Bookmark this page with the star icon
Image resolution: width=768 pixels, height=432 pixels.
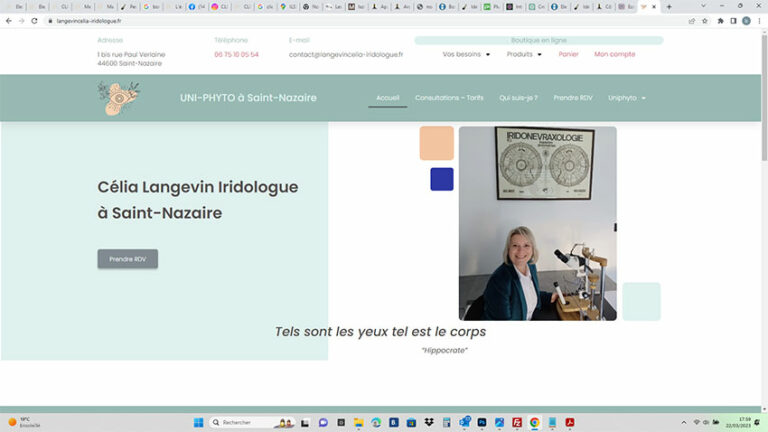point(705,21)
